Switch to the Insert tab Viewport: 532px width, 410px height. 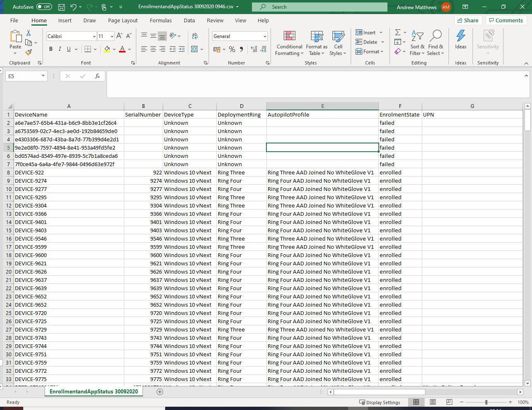[65, 20]
